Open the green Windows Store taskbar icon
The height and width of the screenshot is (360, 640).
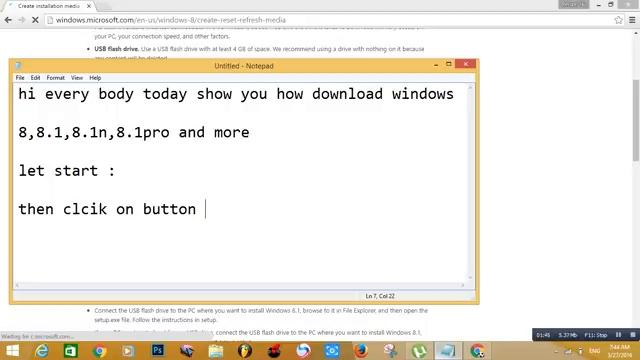71,351
